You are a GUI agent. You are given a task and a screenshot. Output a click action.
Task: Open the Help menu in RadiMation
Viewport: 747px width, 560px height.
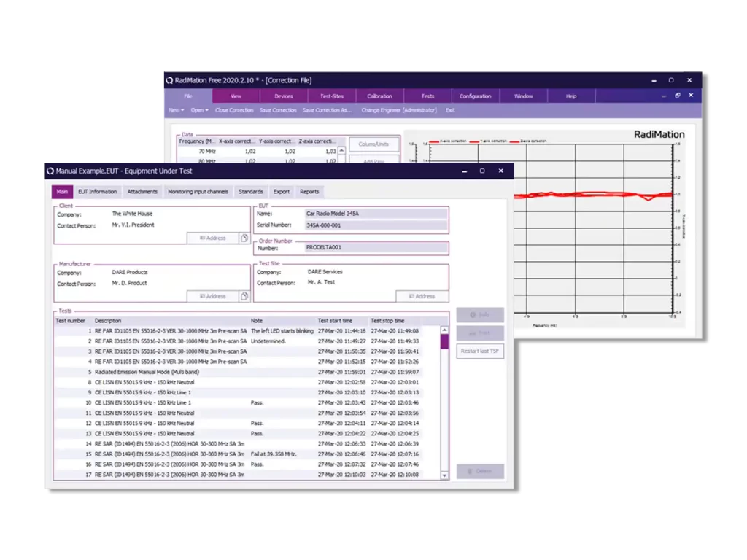click(570, 96)
